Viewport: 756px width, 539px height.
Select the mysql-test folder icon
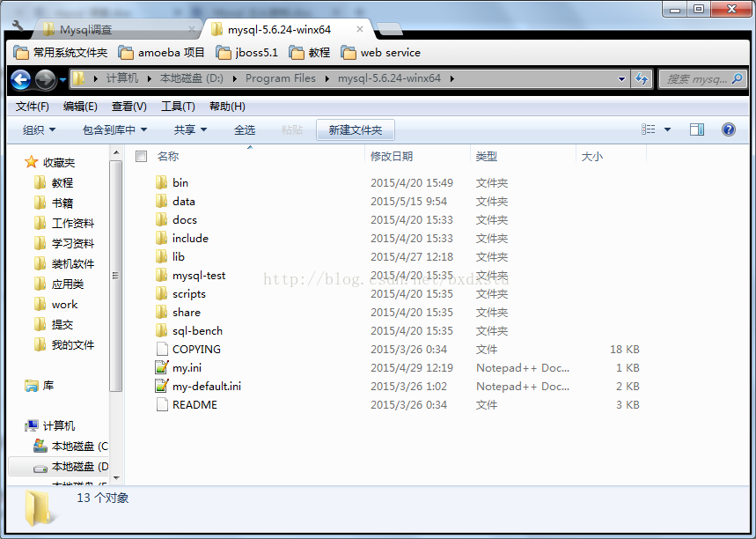pyautogui.click(x=162, y=275)
